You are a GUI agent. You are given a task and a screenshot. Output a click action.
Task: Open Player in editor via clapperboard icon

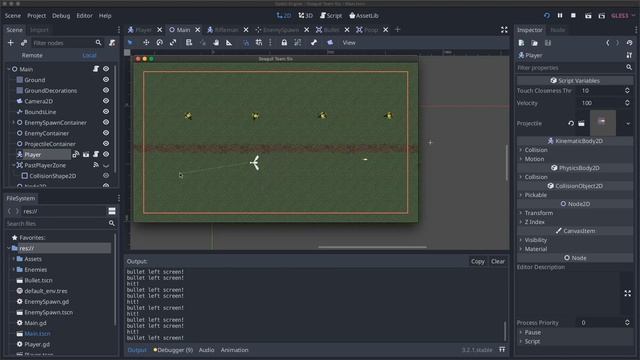pyautogui.click(x=86, y=154)
